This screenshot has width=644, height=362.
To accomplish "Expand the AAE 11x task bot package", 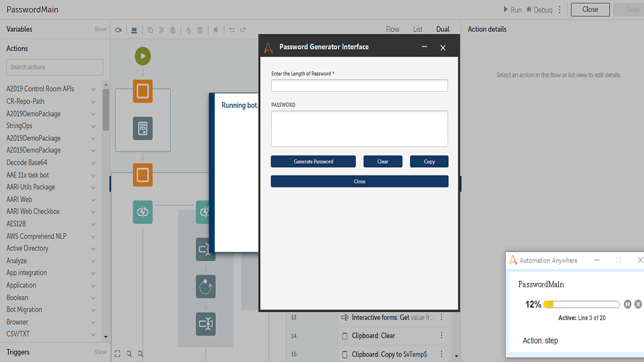I will coord(93,175).
